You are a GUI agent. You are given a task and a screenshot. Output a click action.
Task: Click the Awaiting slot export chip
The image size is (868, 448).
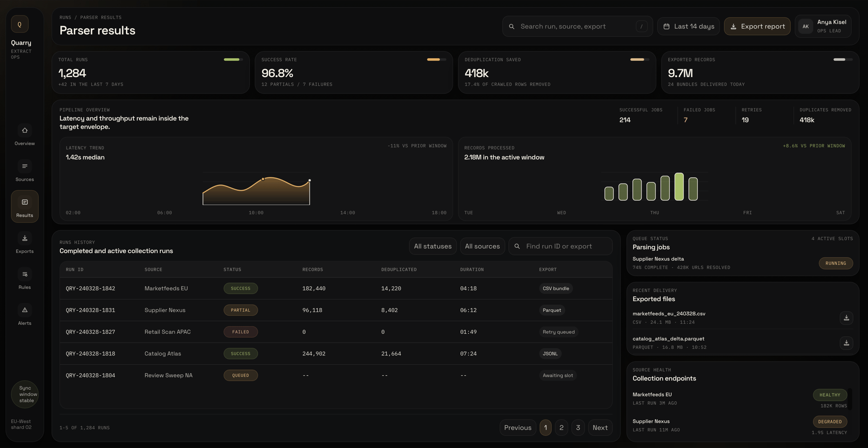click(x=558, y=375)
